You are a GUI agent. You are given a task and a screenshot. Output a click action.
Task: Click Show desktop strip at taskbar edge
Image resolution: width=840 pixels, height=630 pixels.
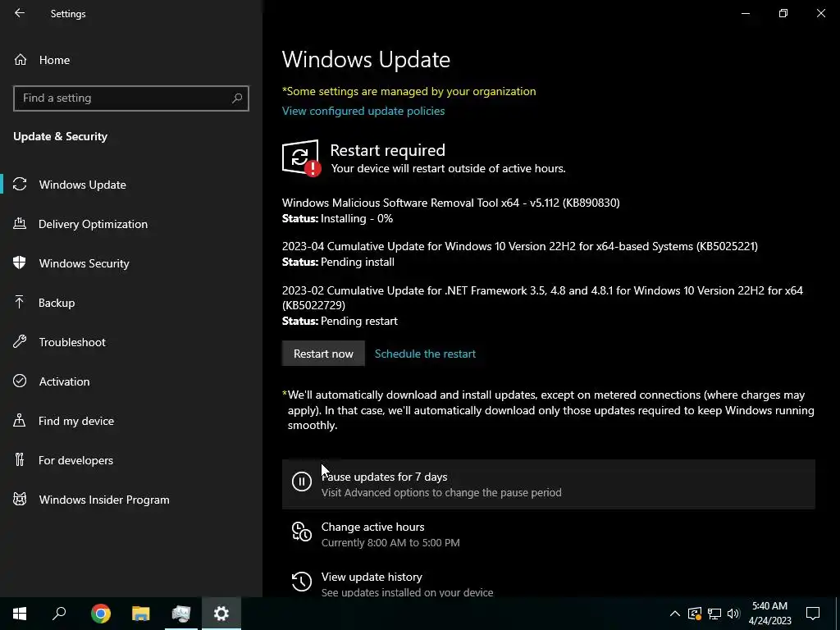point(838,614)
